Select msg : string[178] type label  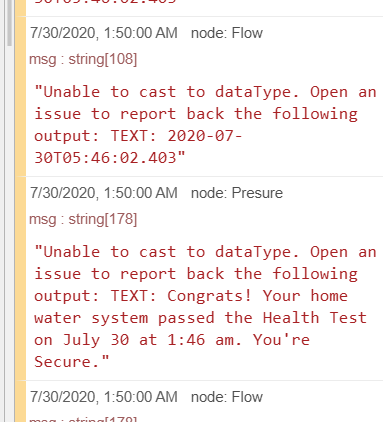pos(83,219)
